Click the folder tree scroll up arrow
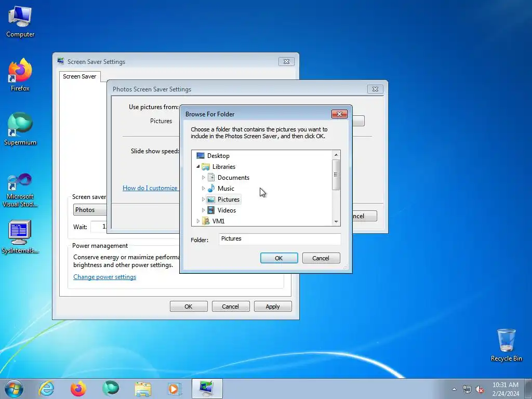The image size is (532, 399). 336,155
